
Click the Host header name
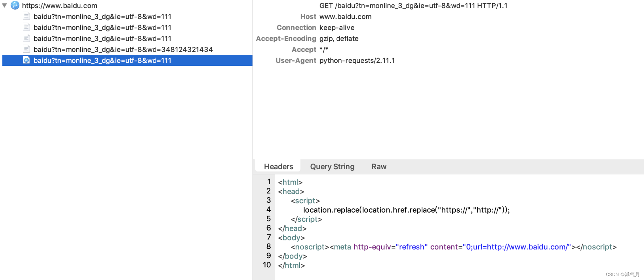[x=308, y=16]
